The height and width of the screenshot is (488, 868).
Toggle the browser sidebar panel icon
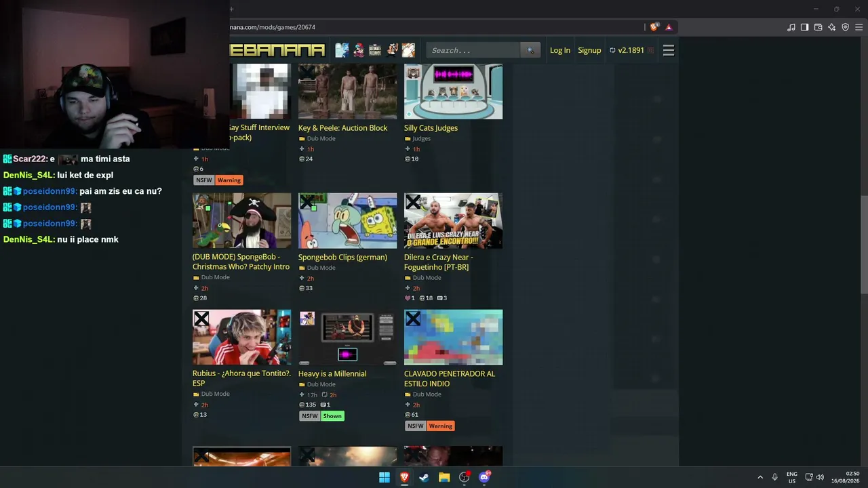click(804, 27)
